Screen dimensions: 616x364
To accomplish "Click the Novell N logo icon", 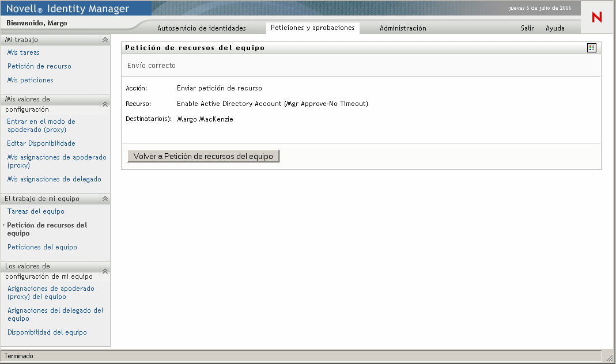I will pos(597,17).
